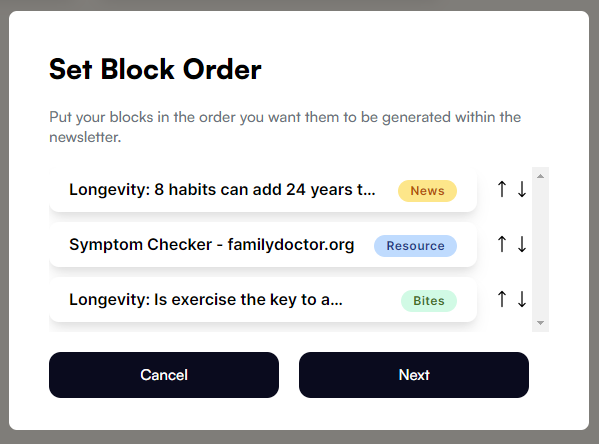This screenshot has width=599, height=444.
Task: Click the truncated 24 years title text
Action: 222,190
